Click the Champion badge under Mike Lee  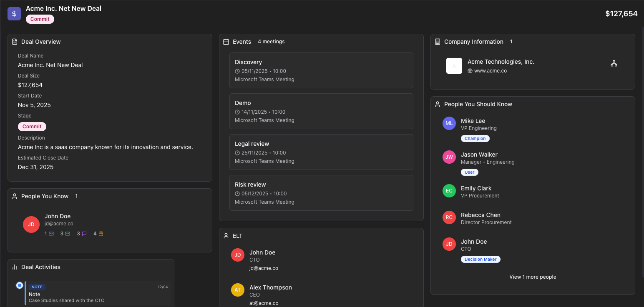(475, 138)
